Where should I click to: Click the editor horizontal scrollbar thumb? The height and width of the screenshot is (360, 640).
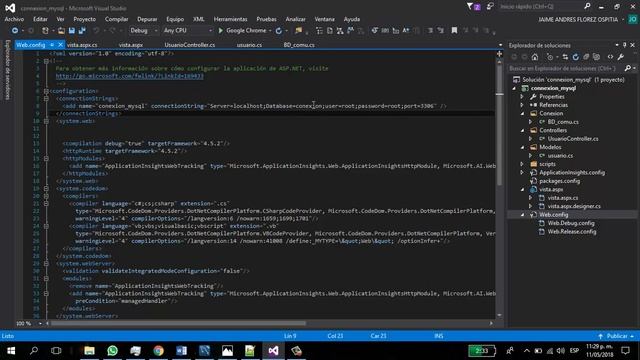click(x=178, y=323)
